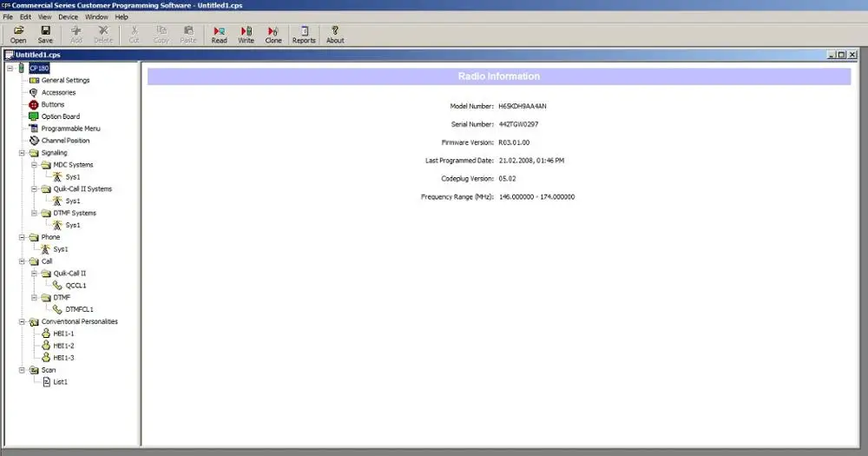Click frequency range 146.000000 - 174.000000

pyautogui.click(x=536, y=196)
